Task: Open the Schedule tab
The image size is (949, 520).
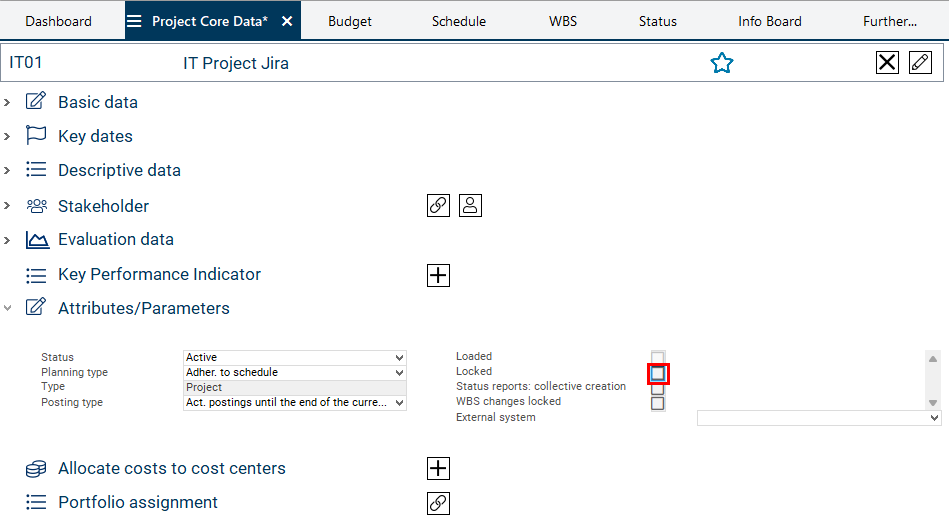Action: click(459, 21)
